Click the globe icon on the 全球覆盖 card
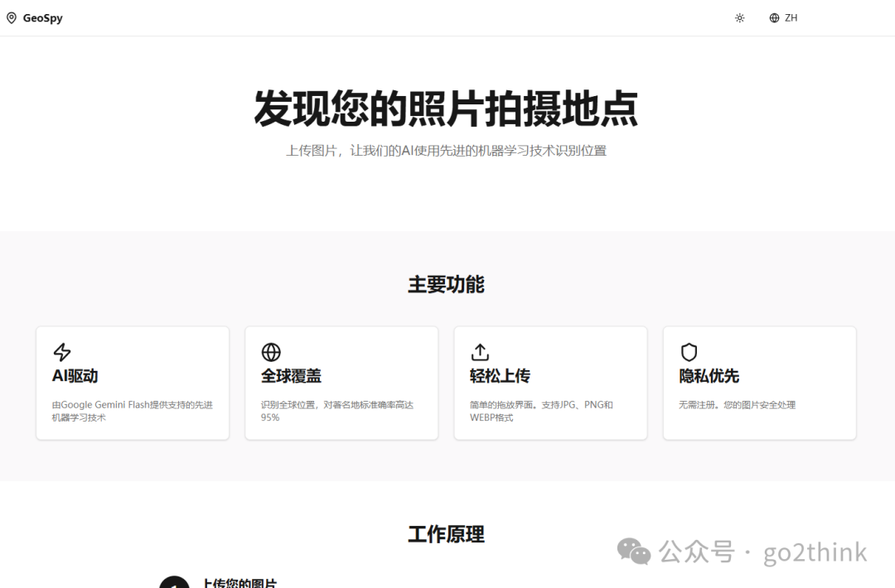 [271, 352]
